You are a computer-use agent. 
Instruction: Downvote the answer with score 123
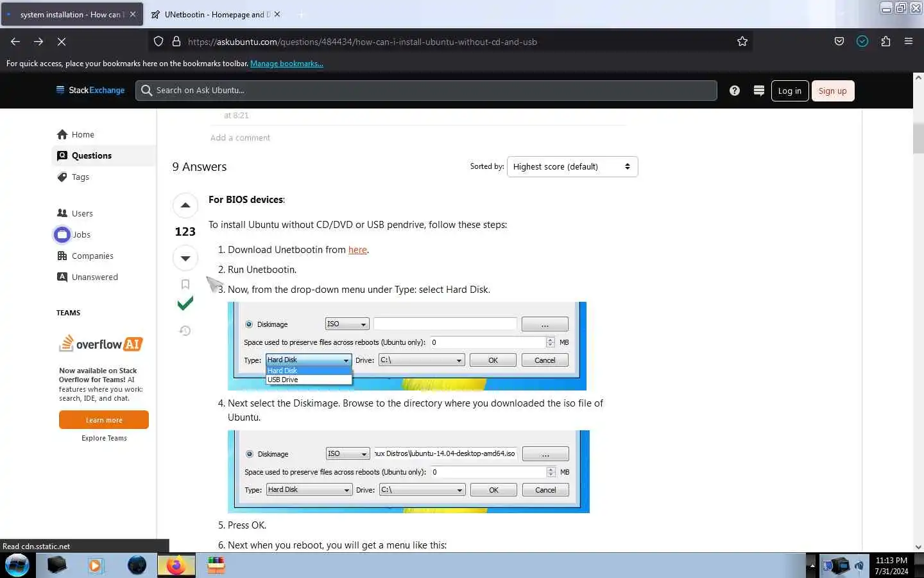[185, 258]
